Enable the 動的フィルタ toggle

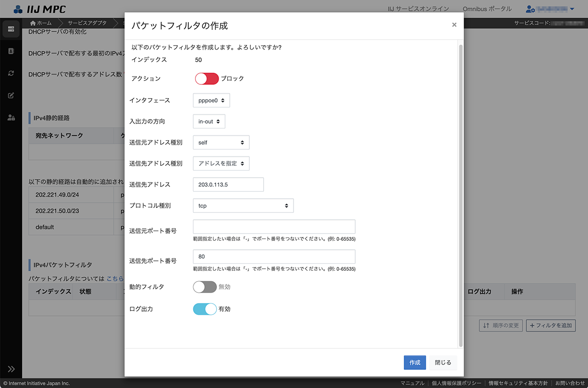[x=205, y=287]
